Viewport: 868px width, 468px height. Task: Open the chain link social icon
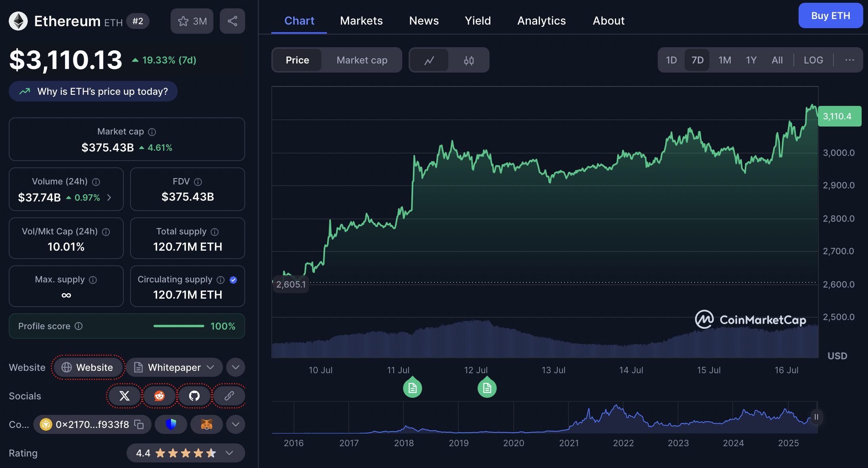229,396
